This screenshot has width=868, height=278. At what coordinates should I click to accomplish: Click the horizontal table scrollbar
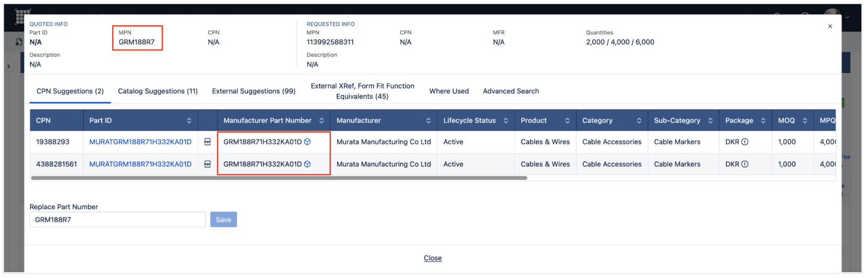pos(279,178)
